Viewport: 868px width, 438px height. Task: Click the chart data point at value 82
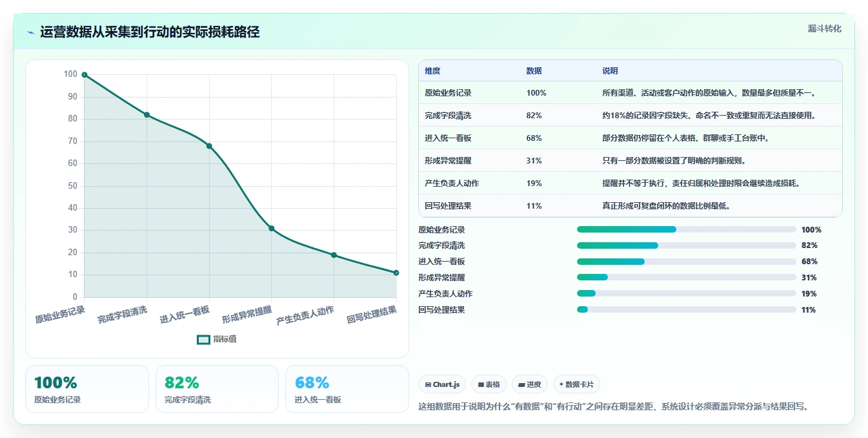click(146, 115)
